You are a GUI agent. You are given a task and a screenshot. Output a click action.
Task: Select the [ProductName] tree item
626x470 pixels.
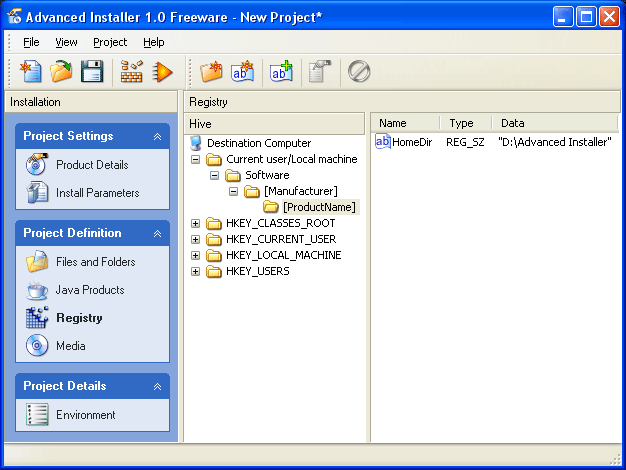click(319, 207)
